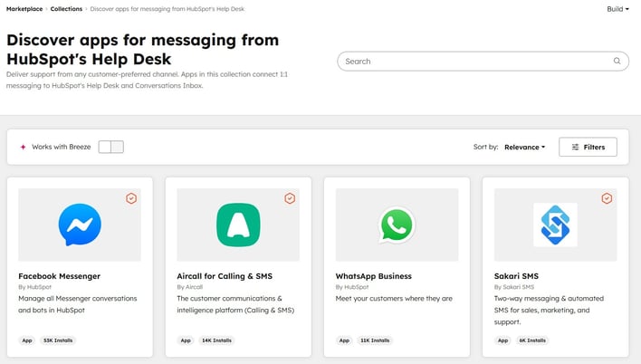Expand the Build menu
641x364 pixels.
[x=617, y=9]
